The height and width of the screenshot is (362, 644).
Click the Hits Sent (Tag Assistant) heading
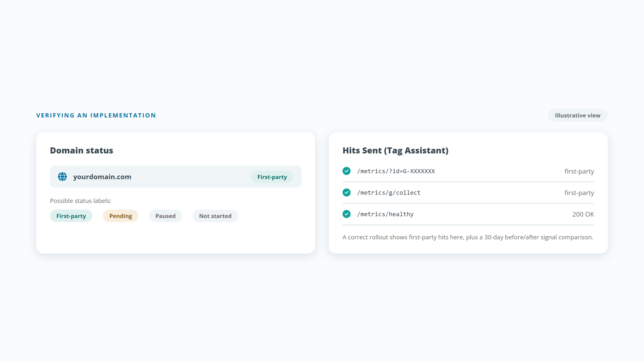(x=395, y=151)
